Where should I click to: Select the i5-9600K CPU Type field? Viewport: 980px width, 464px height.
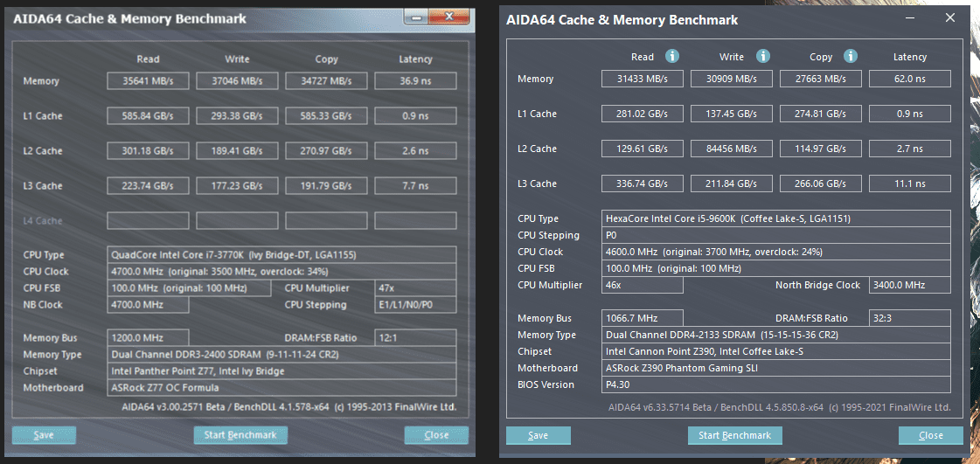[x=776, y=218]
